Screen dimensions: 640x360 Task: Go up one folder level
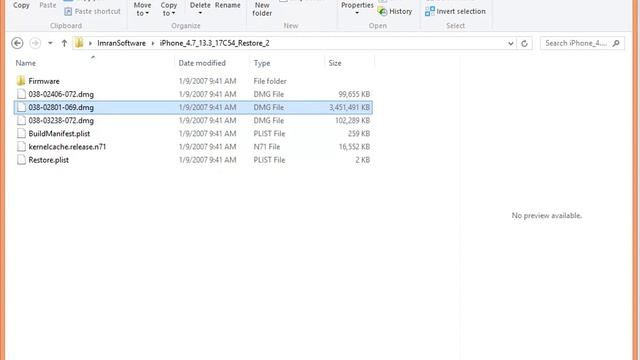coord(64,43)
